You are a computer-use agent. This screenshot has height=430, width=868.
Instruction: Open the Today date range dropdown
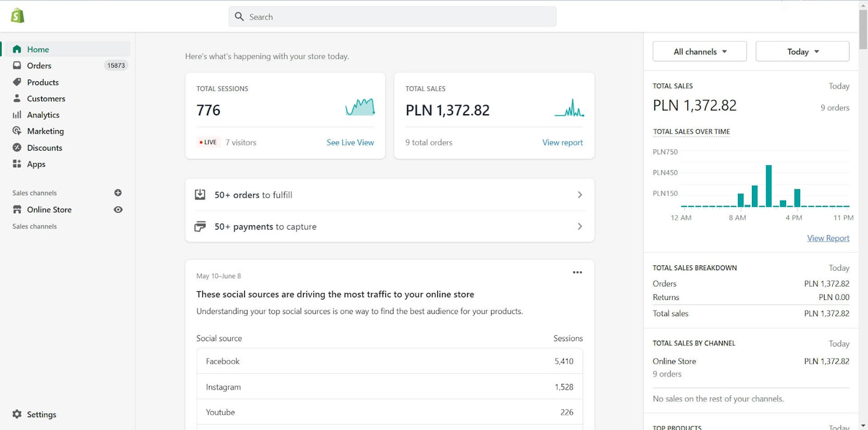802,52
